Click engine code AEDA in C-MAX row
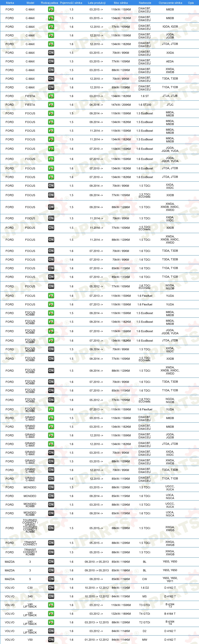This screenshot has width=199, height=644. tap(170, 61)
